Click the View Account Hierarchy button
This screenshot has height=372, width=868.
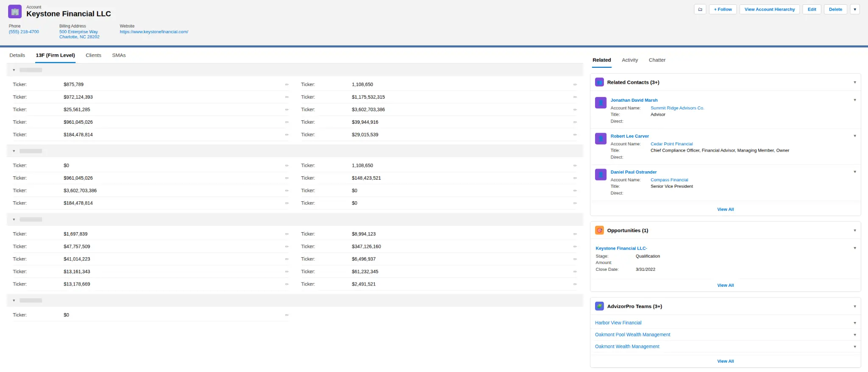tap(770, 9)
